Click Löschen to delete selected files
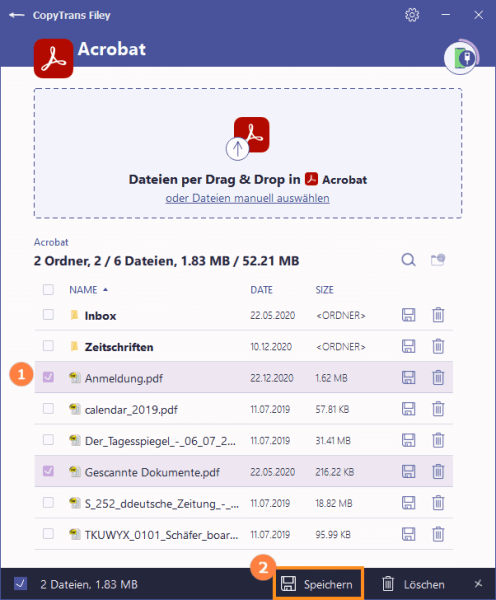 pyautogui.click(x=413, y=584)
